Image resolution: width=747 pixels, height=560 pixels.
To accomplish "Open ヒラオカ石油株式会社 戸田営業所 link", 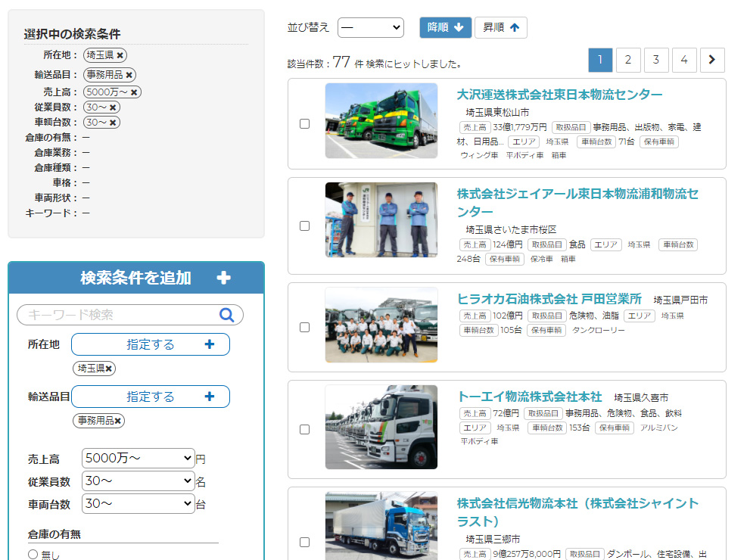I will [549, 299].
